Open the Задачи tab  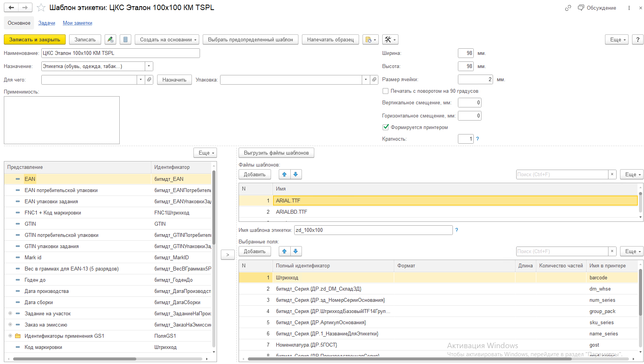47,23
